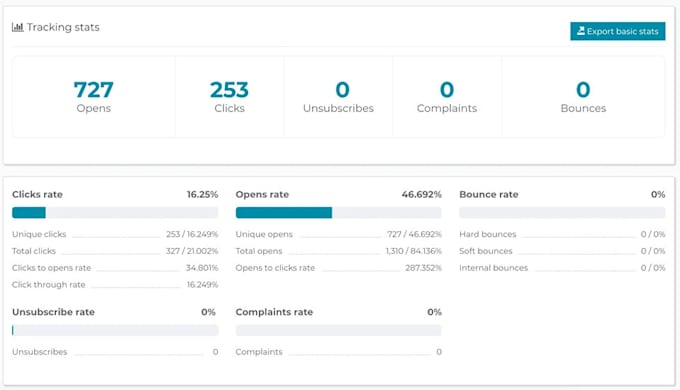Click the Complaints rate heading
The width and height of the screenshot is (680, 390).
[x=275, y=312]
